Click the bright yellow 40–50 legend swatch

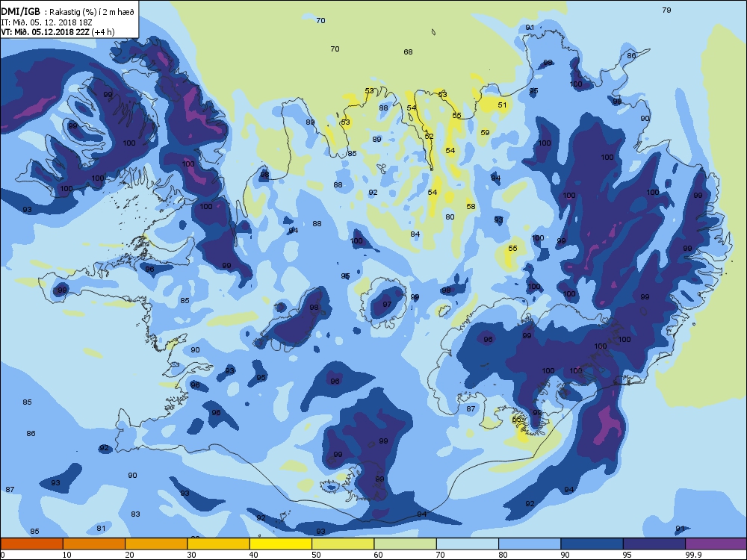click(x=281, y=544)
